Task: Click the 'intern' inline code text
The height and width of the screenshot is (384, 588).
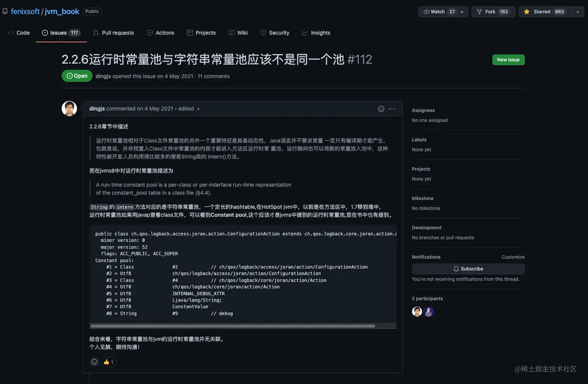Action: point(125,207)
